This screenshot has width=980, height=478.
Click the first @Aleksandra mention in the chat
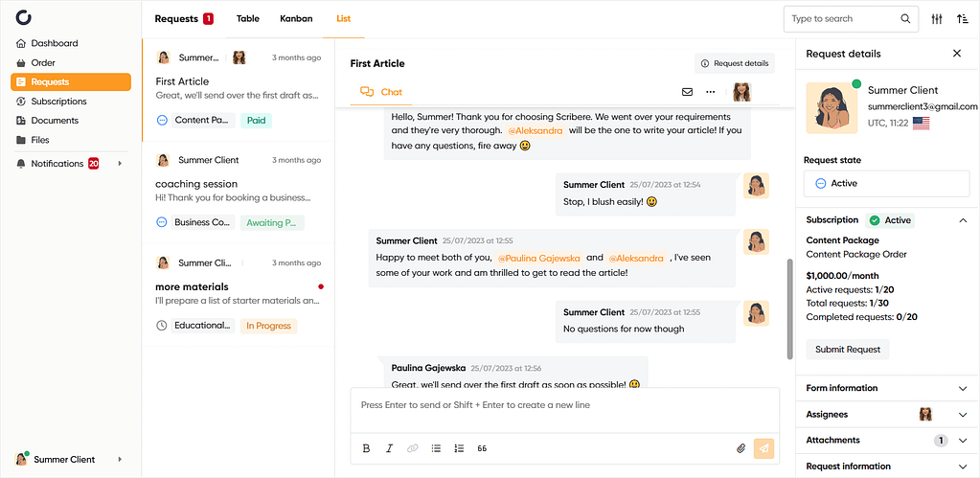coord(535,131)
